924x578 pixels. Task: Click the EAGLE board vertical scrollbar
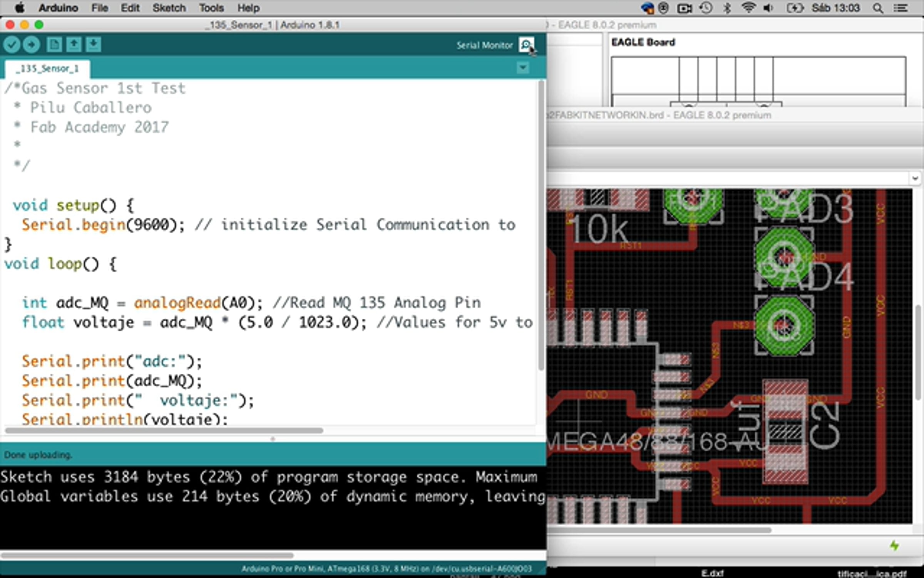click(918, 353)
